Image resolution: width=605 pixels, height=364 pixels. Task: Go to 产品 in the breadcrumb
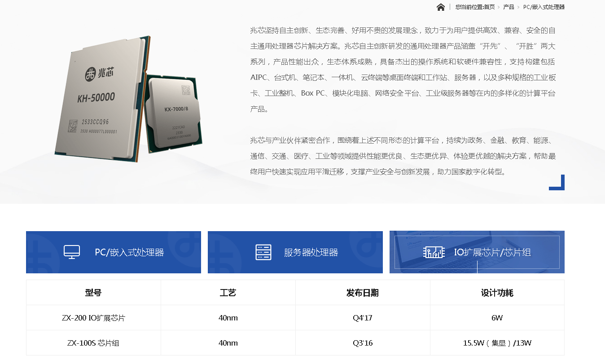(509, 7)
